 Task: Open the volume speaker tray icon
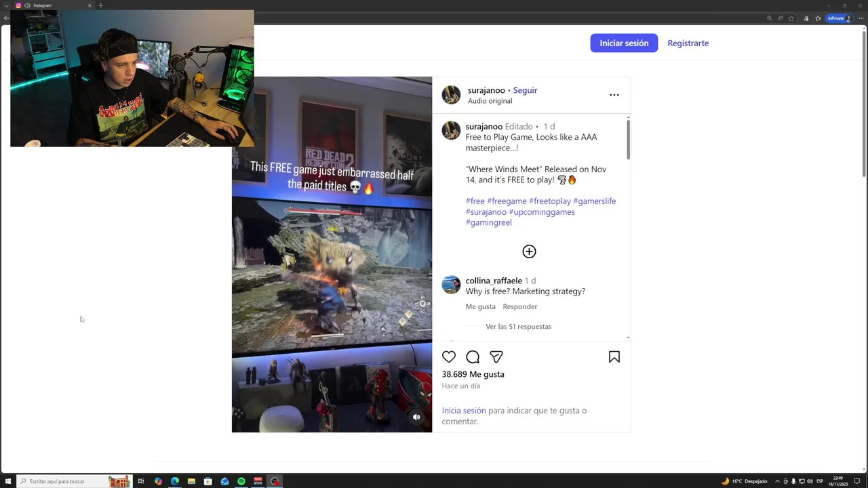coord(810,481)
